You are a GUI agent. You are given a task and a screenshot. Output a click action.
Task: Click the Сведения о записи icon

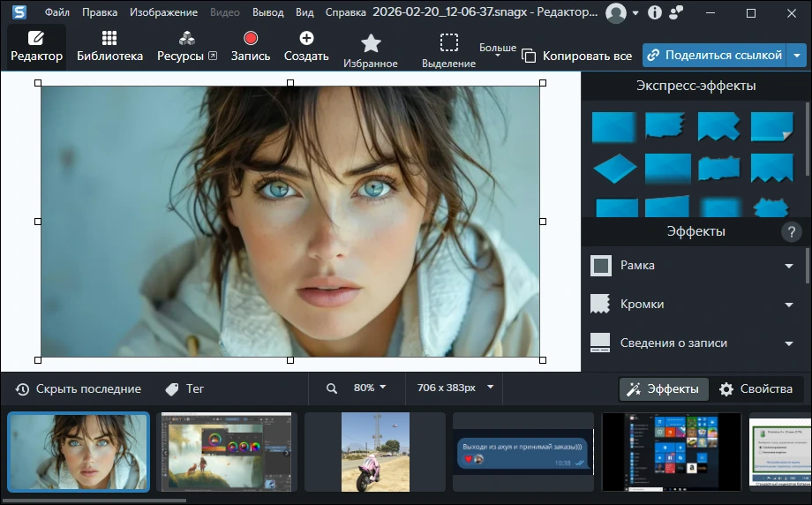coord(600,343)
